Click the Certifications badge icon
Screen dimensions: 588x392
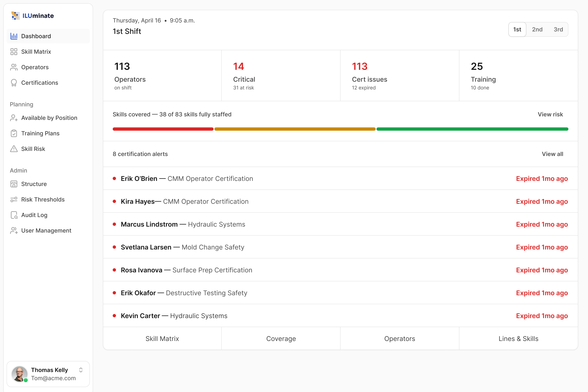click(14, 83)
